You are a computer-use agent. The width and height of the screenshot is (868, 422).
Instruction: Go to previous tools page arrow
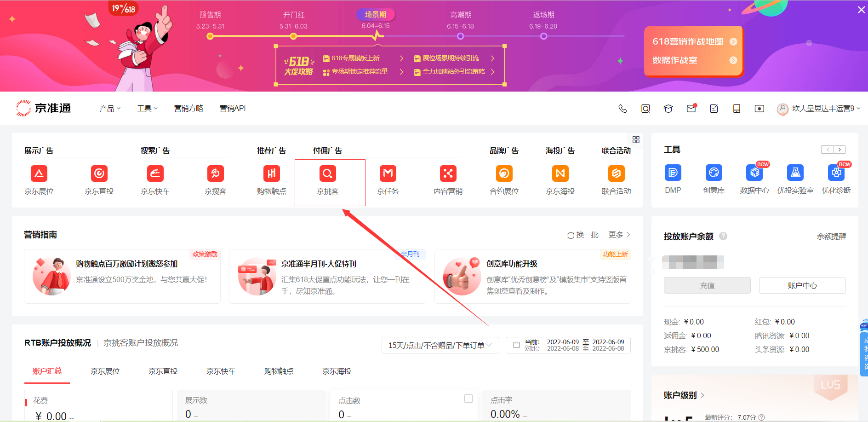(x=828, y=150)
